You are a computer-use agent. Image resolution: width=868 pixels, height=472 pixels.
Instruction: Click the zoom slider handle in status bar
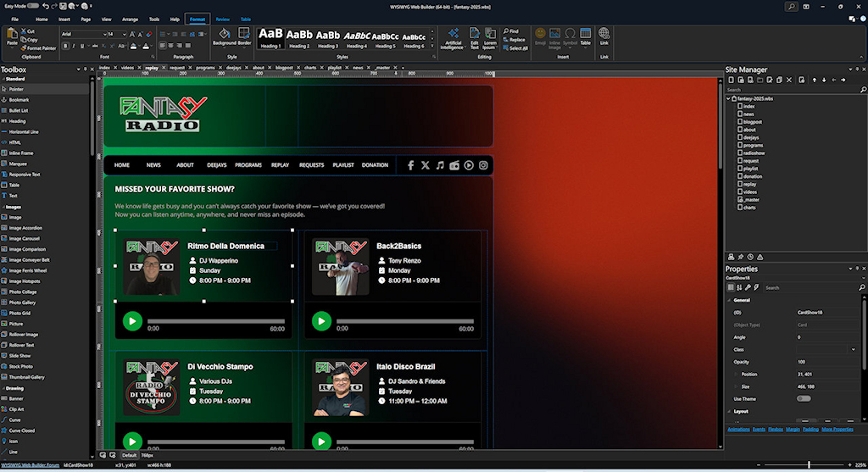(x=809, y=465)
